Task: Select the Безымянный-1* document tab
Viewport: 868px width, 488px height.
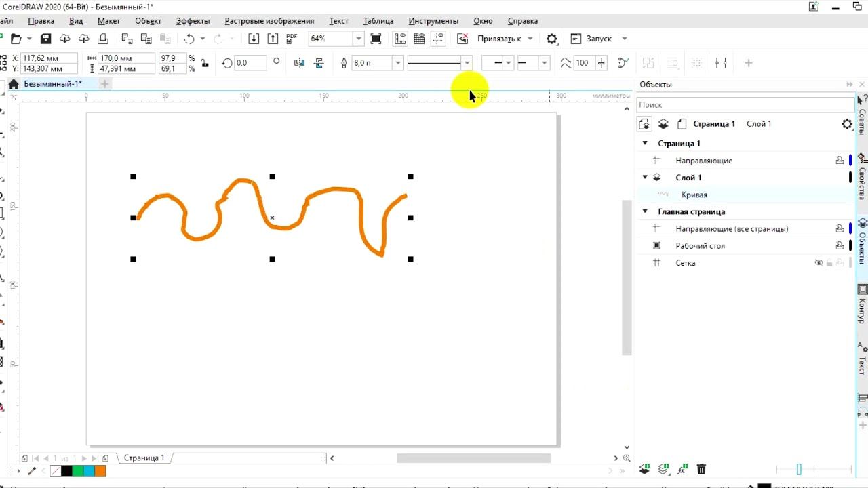Action: click(53, 84)
